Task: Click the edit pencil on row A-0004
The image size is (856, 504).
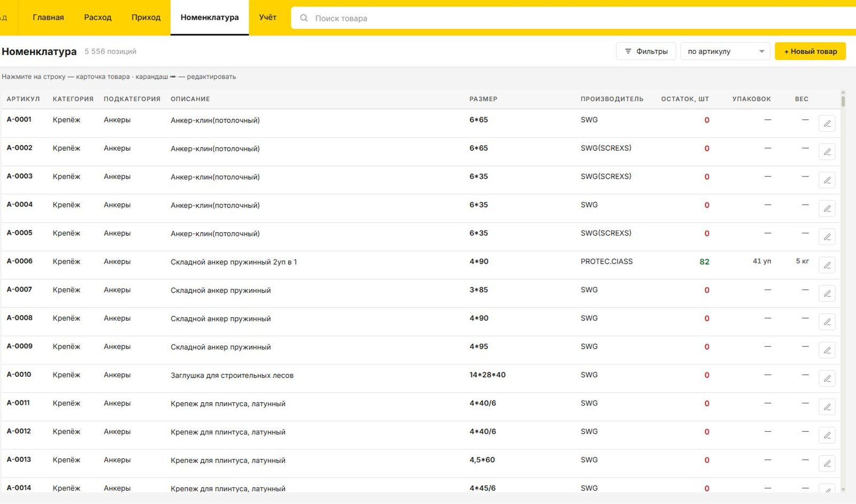Action: (x=827, y=209)
